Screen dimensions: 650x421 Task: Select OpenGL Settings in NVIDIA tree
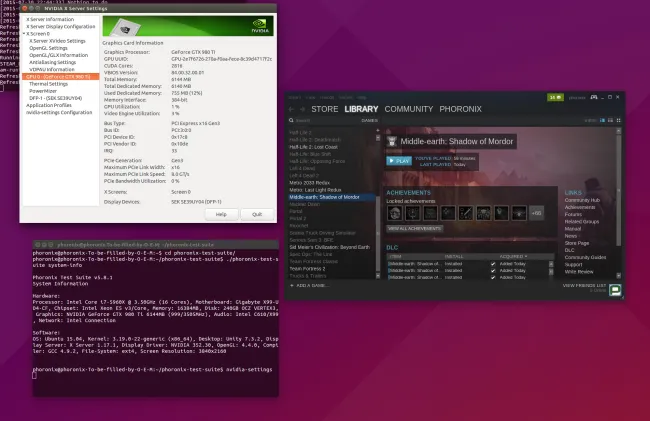click(48, 48)
